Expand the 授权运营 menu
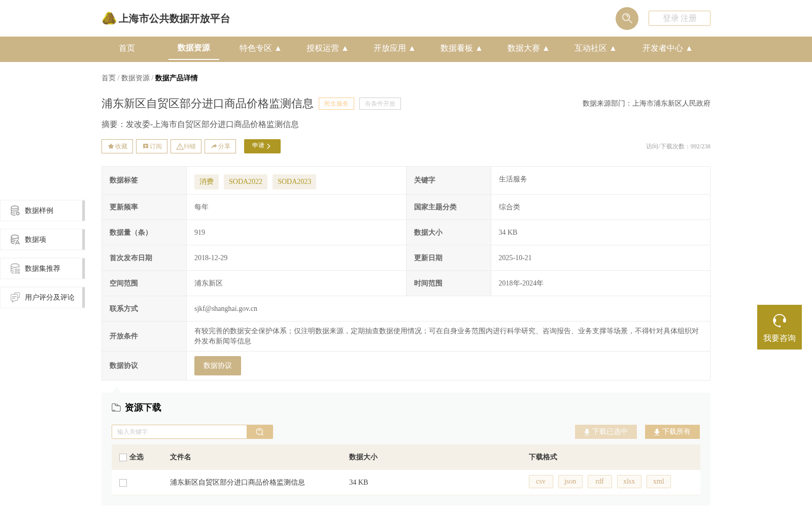 [x=327, y=48]
